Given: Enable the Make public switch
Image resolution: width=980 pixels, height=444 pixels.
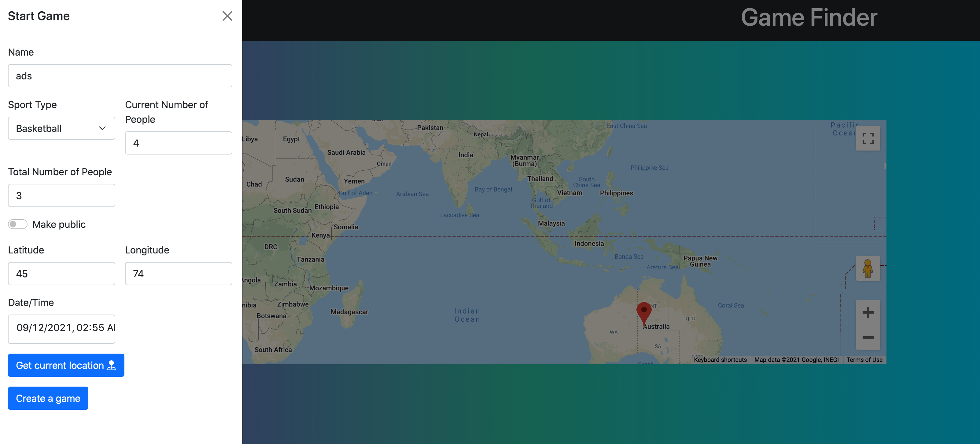Looking at the screenshot, I should point(18,224).
